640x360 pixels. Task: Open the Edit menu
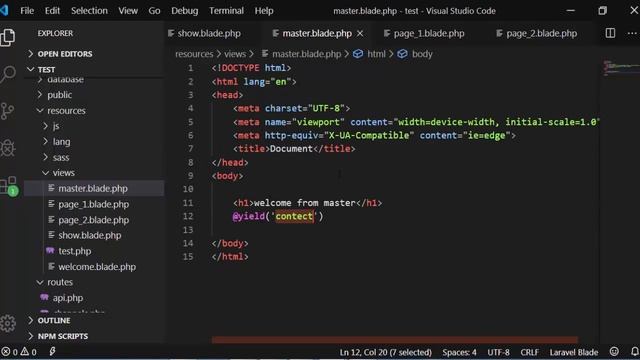pyautogui.click(x=52, y=11)
